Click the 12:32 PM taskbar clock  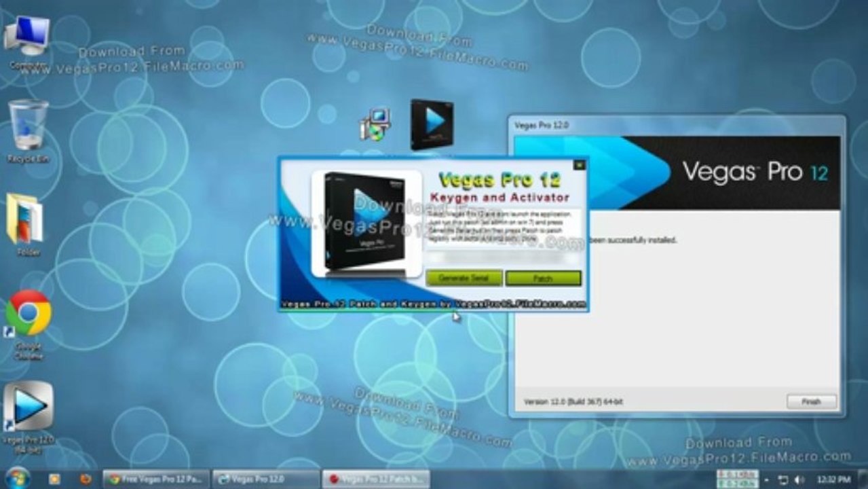pos(834,479)
